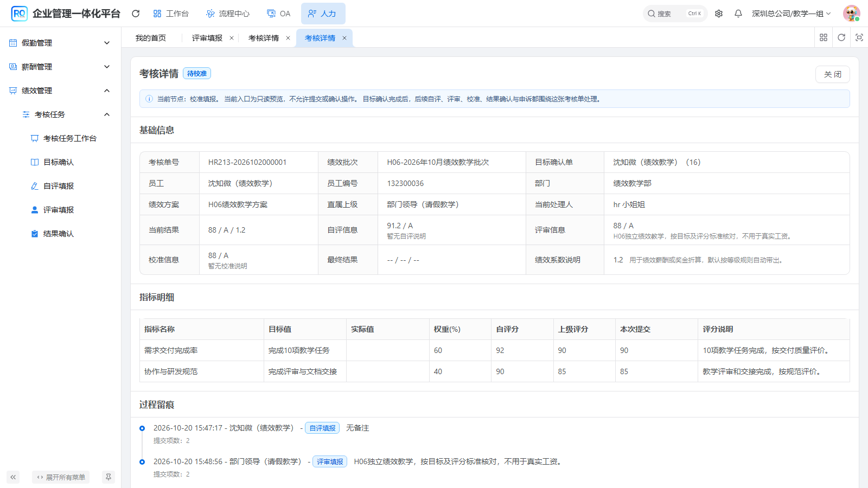868x488 pixels.
Task: Expand the 假勤管理 menu
Action: [x=60, y=43]
